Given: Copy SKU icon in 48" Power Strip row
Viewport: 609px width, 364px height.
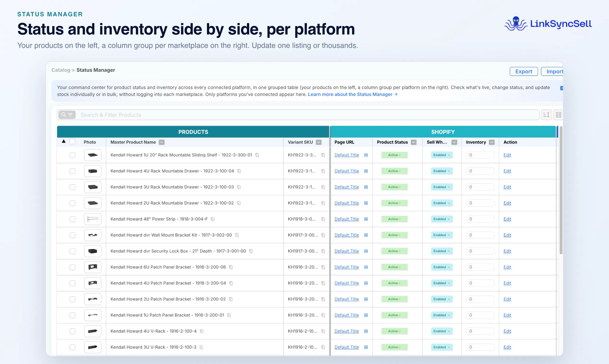Looking at the screenshot, I should [x=323, y=219].
